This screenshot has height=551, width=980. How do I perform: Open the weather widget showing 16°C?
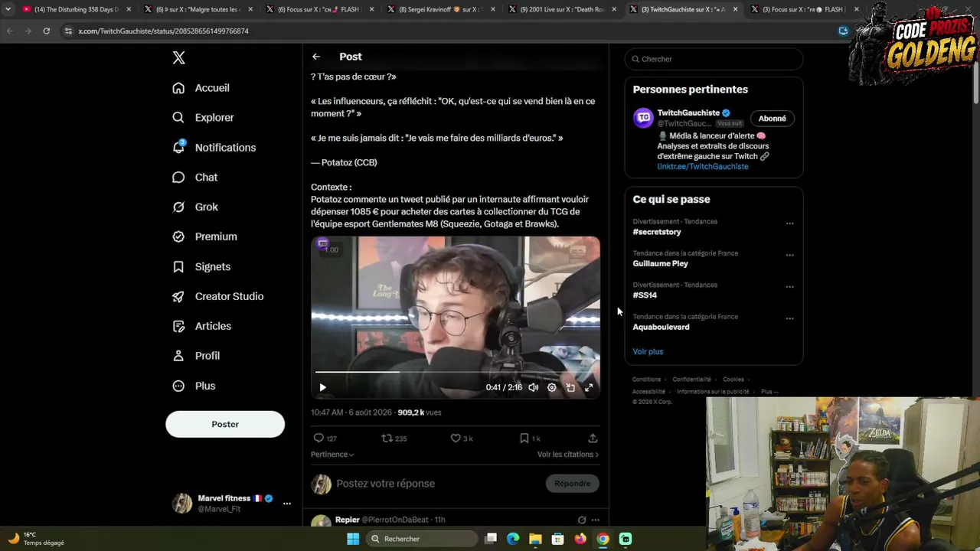coord(36,539)
